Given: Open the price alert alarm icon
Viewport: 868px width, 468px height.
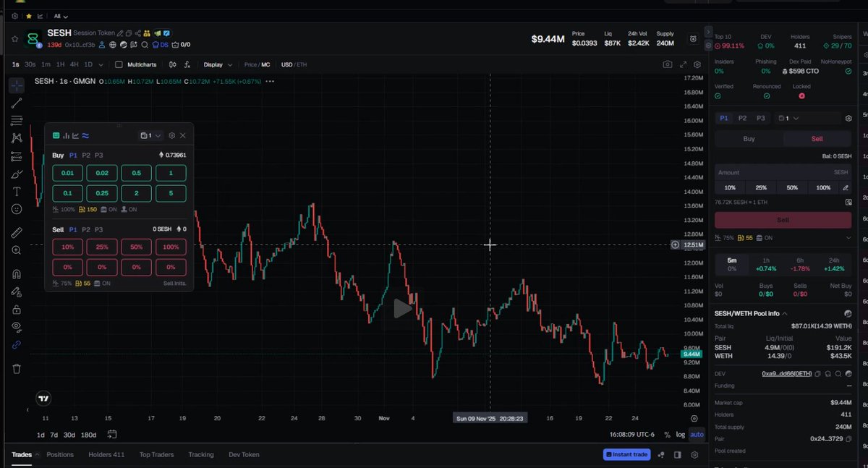Looking at the screenshot, I should 693,39.
